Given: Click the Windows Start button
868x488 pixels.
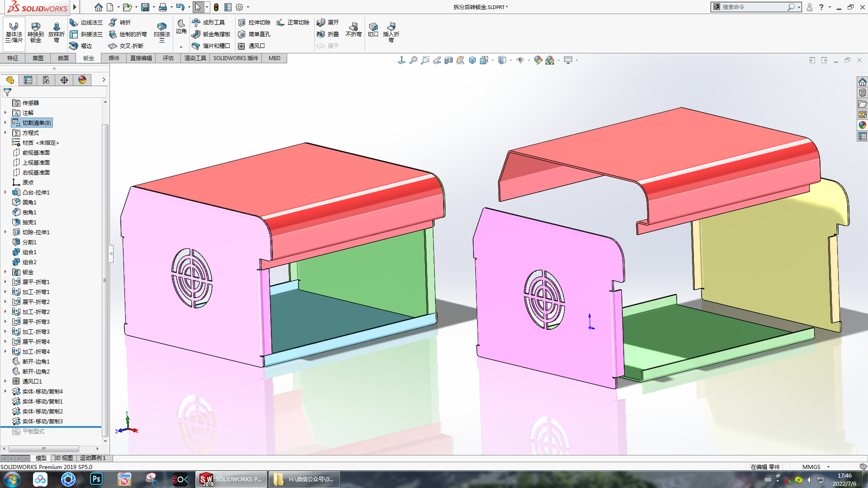Looking at the screenshot, I should click(x=12, y=479).
